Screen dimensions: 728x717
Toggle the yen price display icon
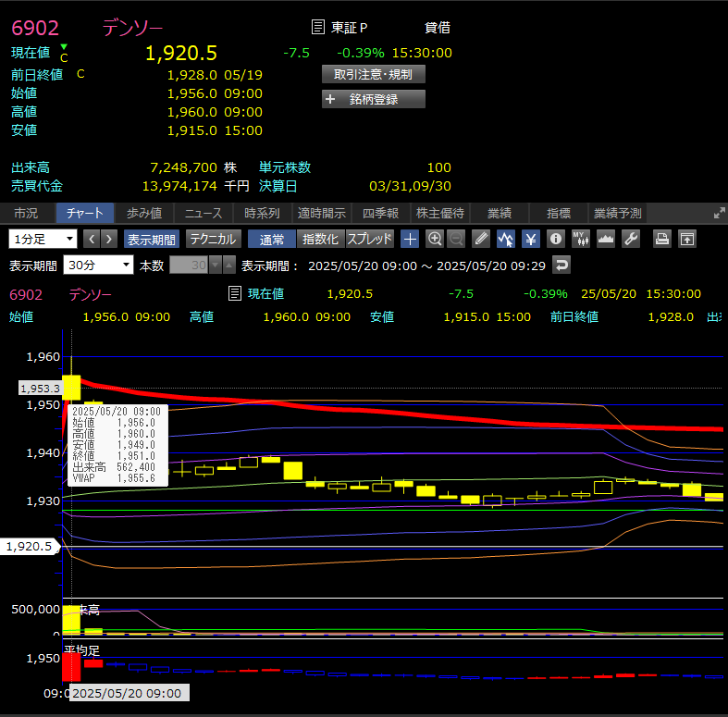tap(531, 240)
